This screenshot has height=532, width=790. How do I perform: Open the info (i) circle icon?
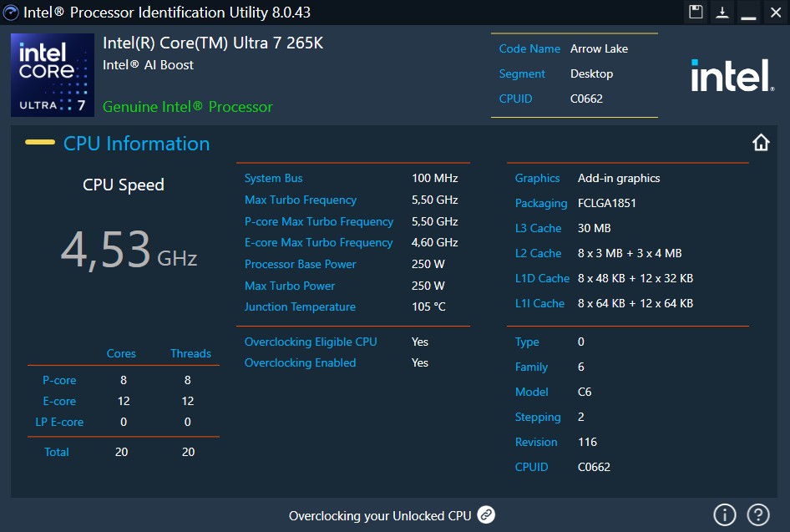[x=724, y=514]
